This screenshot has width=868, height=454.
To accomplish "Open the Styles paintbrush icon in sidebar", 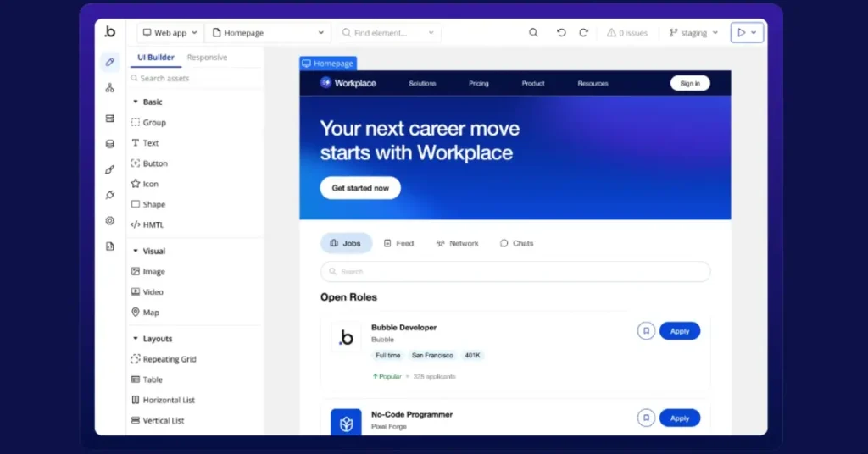I will click(x=109, y=169).
